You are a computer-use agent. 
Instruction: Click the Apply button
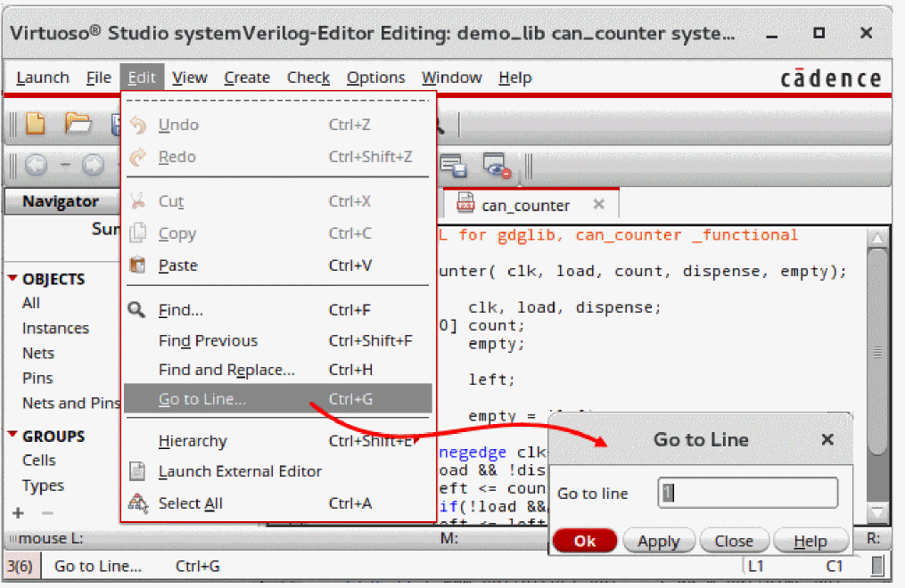click(659, 541)
